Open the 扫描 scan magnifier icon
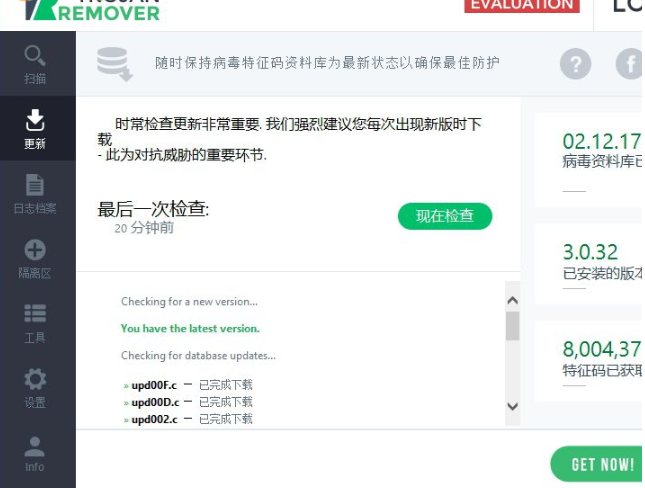Image resolution: width=645 pixels, height=488 pixels. (x=35, y=56)
